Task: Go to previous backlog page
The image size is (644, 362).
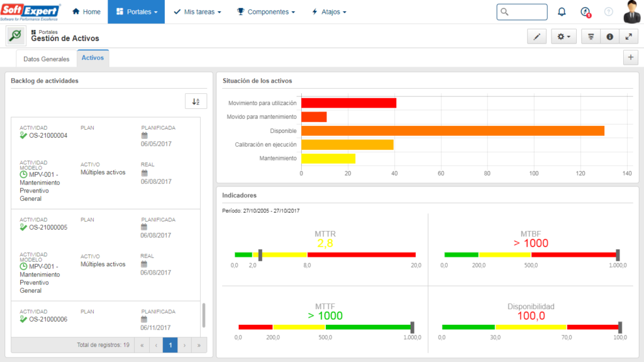Action: point(156,345)
